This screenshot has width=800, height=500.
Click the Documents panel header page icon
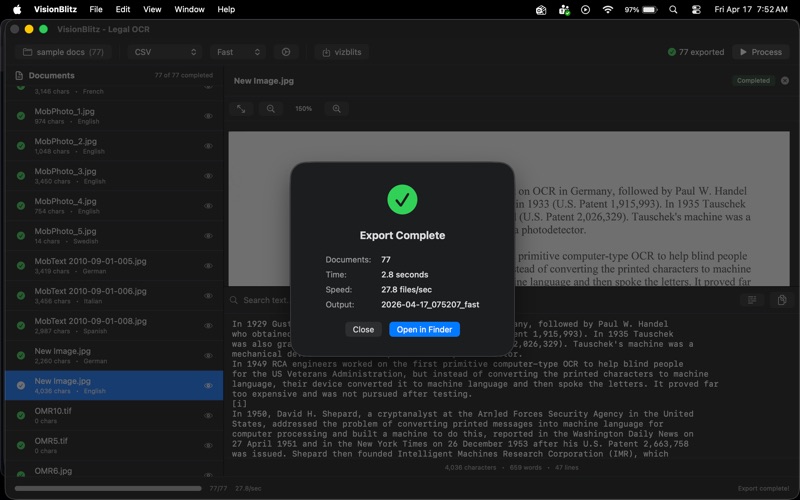pos(19,76)
